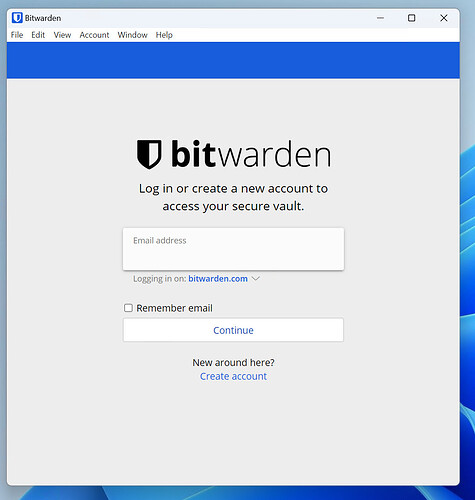Screen dimensions: 475x500
Task: Open the Window menu
Action: [132, 35]
